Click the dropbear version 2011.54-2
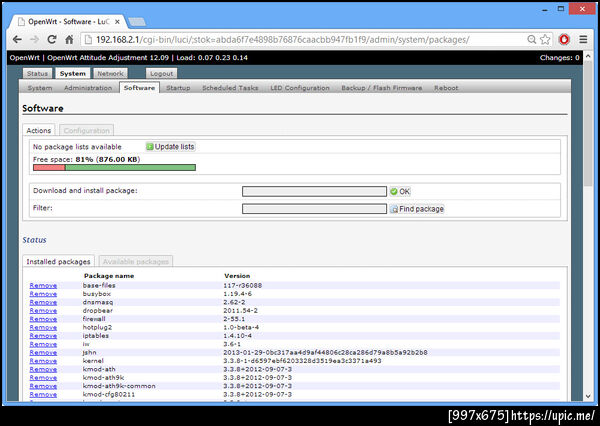This screenshot has width=600, height=426. click(x=241, y=311)
